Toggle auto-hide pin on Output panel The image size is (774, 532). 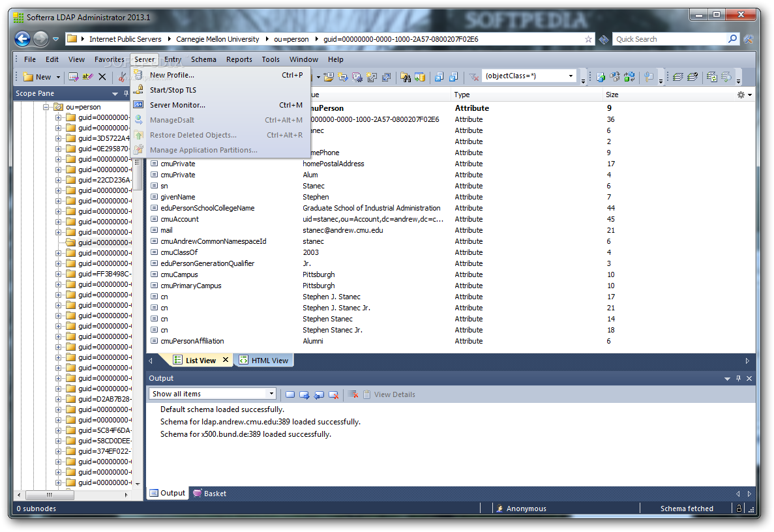pos(738,379)
